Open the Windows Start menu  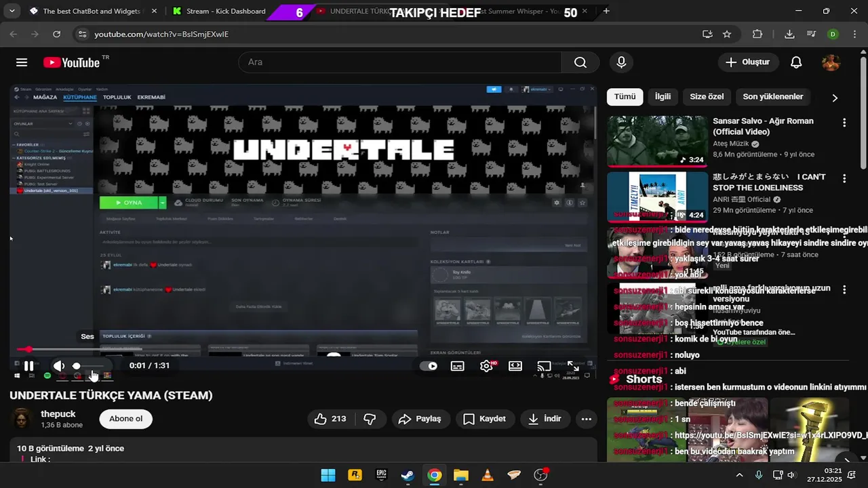328,475
